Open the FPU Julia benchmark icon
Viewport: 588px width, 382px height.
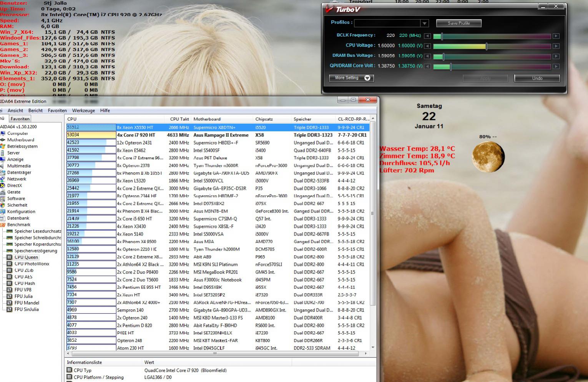click(10, 296)
